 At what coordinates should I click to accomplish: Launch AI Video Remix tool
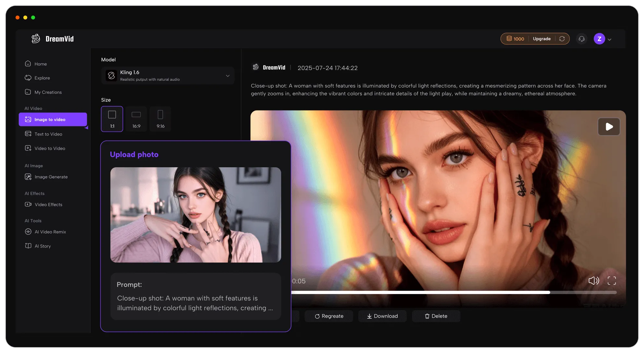pyautogui.click(x=50, y=232)
